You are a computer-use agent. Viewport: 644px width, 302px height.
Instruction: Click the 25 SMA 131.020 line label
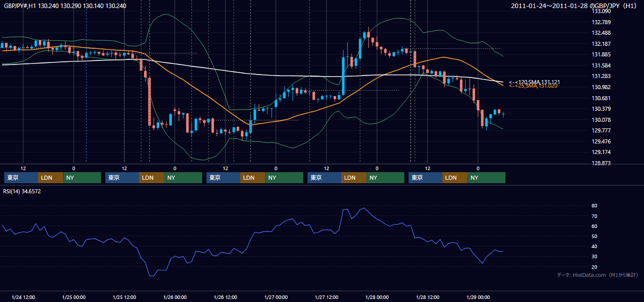(x=533, y=86)
